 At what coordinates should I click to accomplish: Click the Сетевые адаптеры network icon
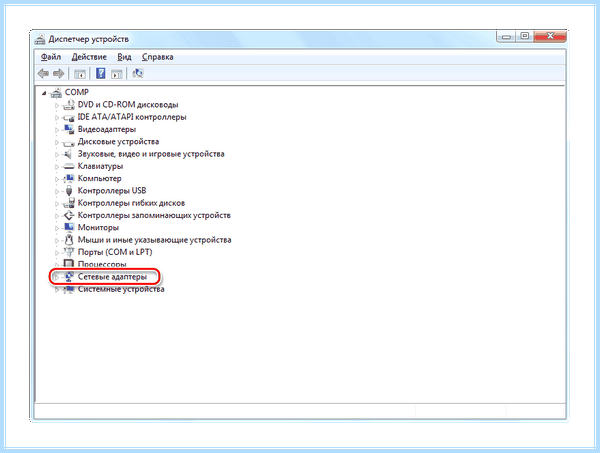pyautogui.click(x=69, y=276)
